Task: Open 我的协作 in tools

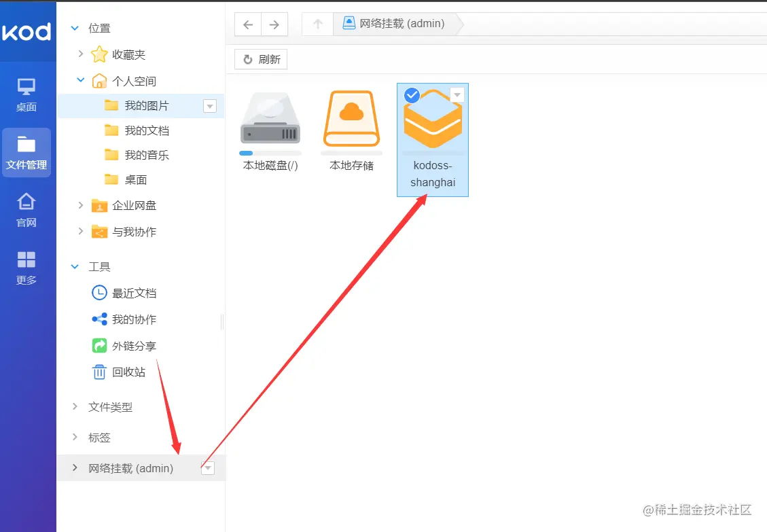Action: (x=135, y=319)
